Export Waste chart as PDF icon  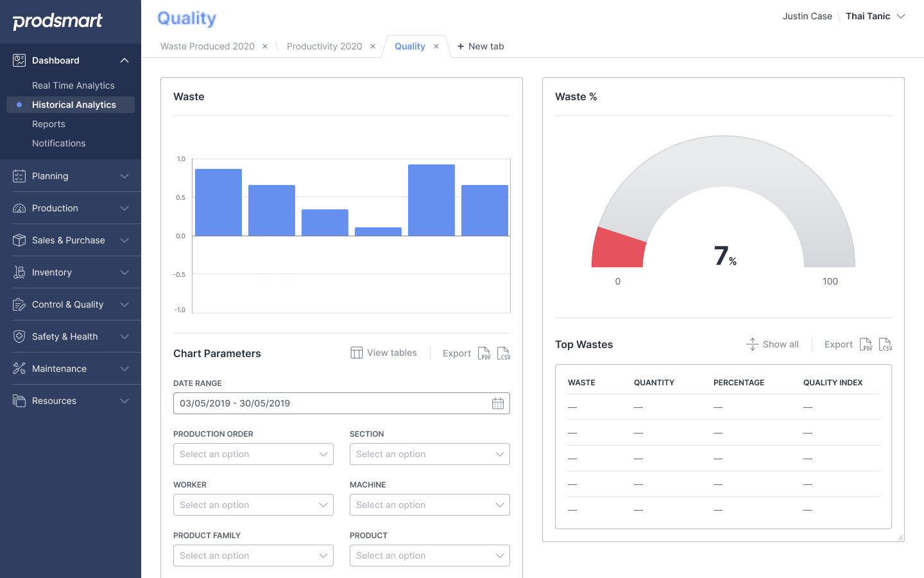click(x=484, y=353)
